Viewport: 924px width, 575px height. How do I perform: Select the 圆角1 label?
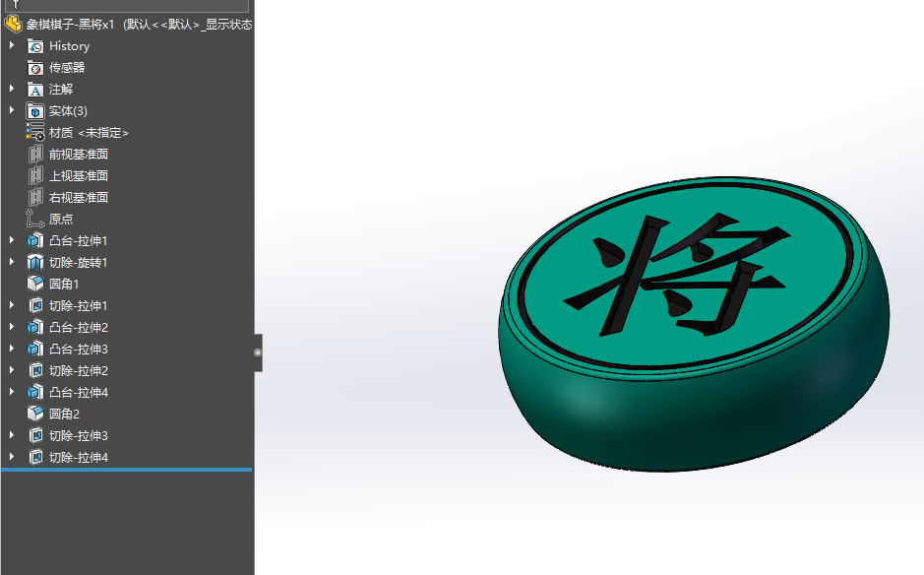click(64, 284)
